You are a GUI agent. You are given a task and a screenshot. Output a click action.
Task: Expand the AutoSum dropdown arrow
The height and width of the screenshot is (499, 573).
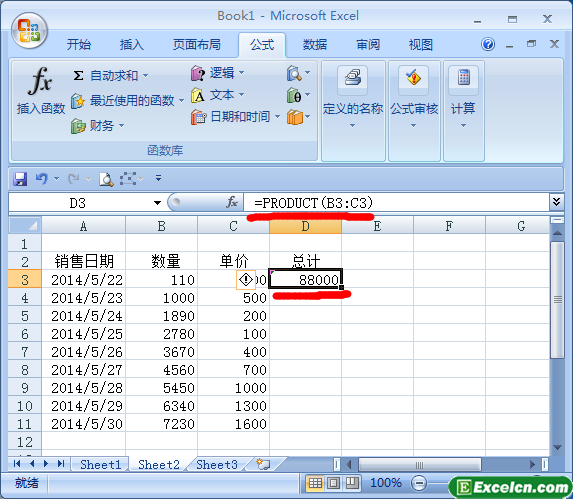click(145, 76)
